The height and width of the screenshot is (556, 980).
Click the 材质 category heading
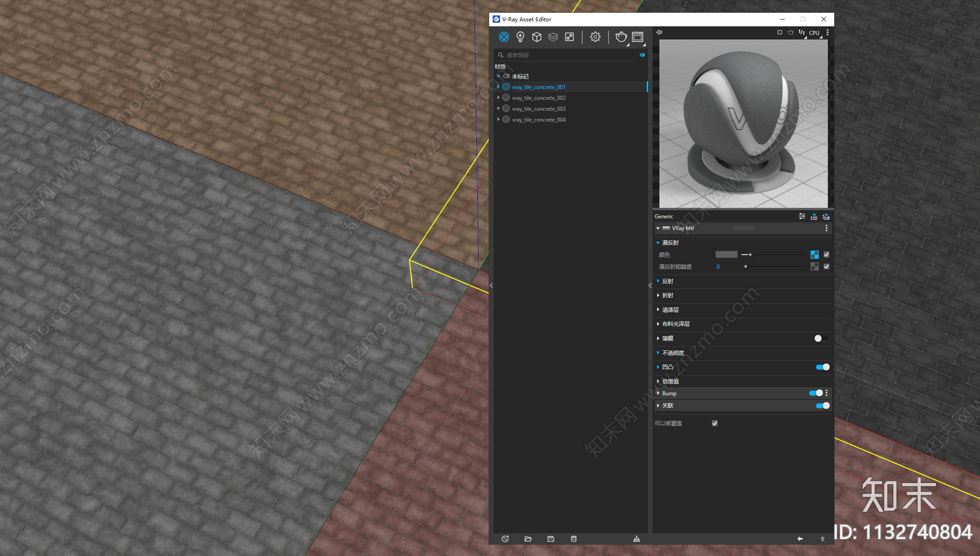pyautogui.click(x=500, y=66)
